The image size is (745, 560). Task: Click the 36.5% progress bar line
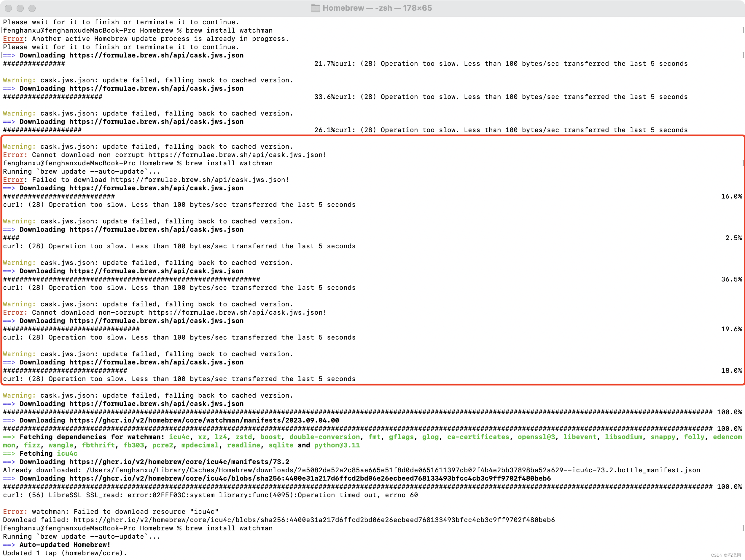(131, 279)
